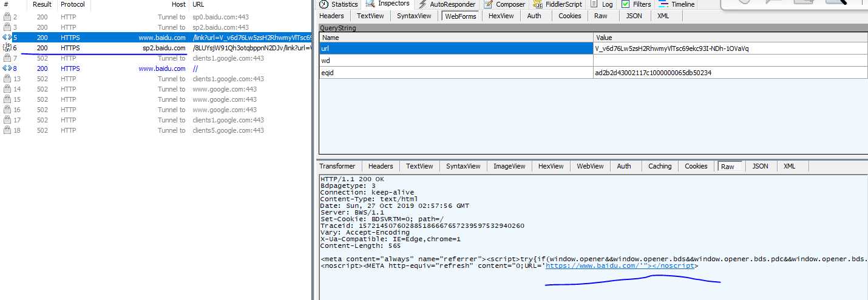Click the QueryString Value column header
This screenshot has width=868, height=300.
click(x=730, y=38)
